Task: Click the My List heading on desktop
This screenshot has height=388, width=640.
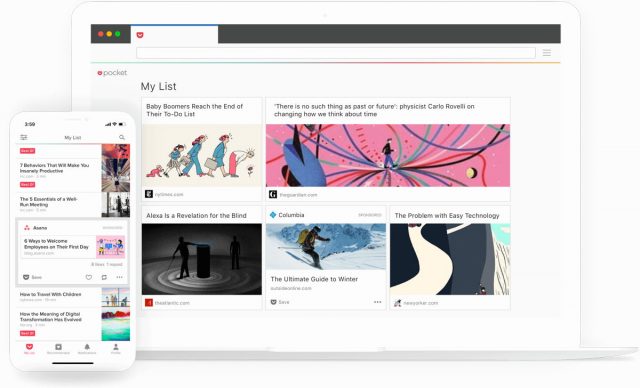Action: [x=158, y=86]
